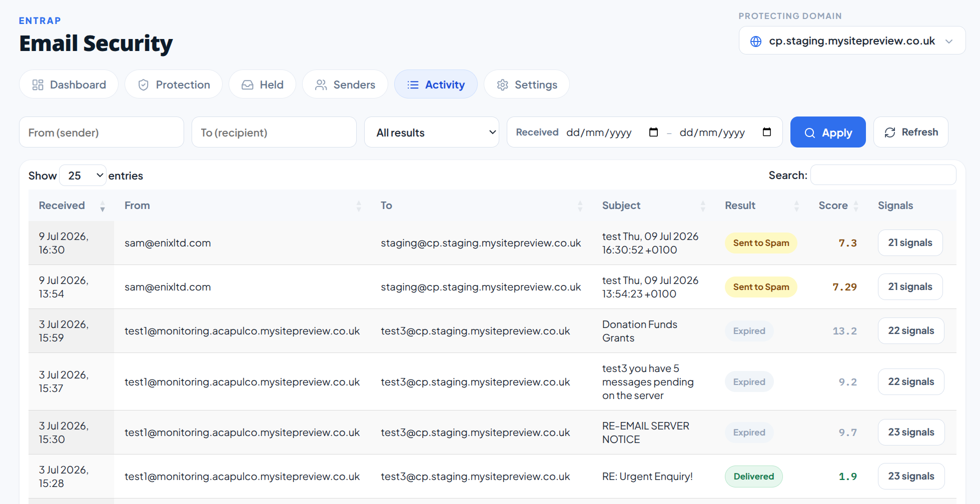Click the Delivered badge on Urgent Enquiry row

pyautogui.click(x=753, y=476)
